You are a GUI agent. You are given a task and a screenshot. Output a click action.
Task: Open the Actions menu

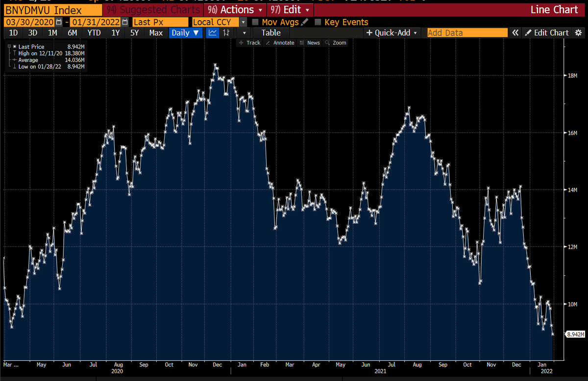click(235, 9)
